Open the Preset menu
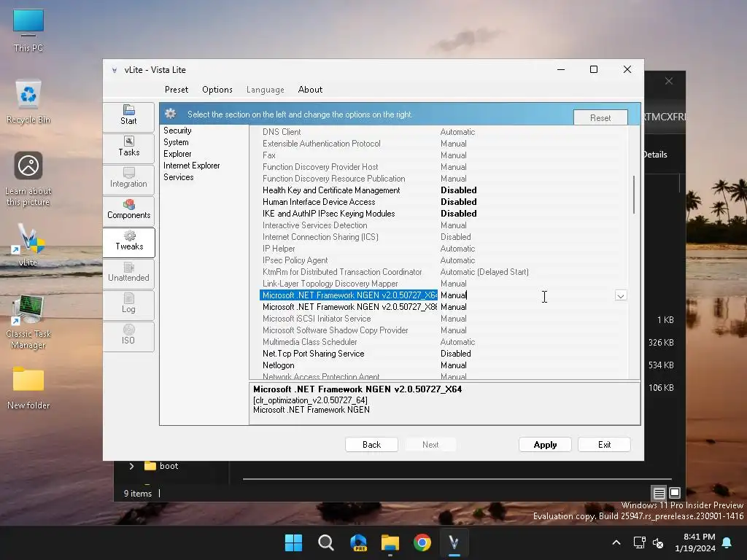Screen dimensions: 747x560 (177, 90)
